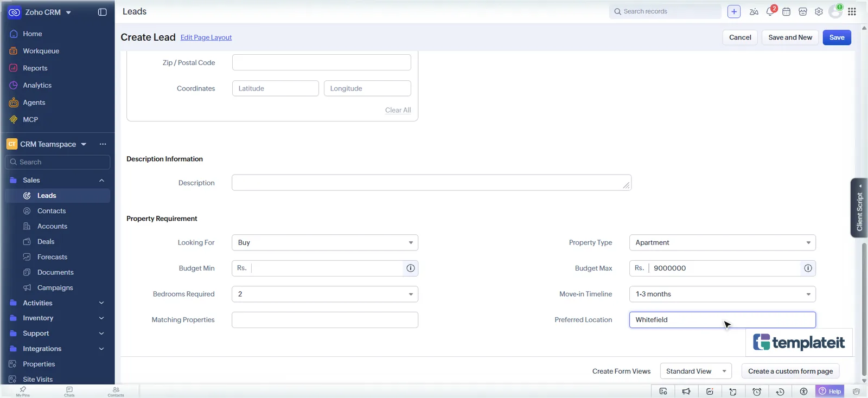This screenshot has height=398, width=868.
Task: Toggle the sidebar collapse icon
Action: pos(102,12)
